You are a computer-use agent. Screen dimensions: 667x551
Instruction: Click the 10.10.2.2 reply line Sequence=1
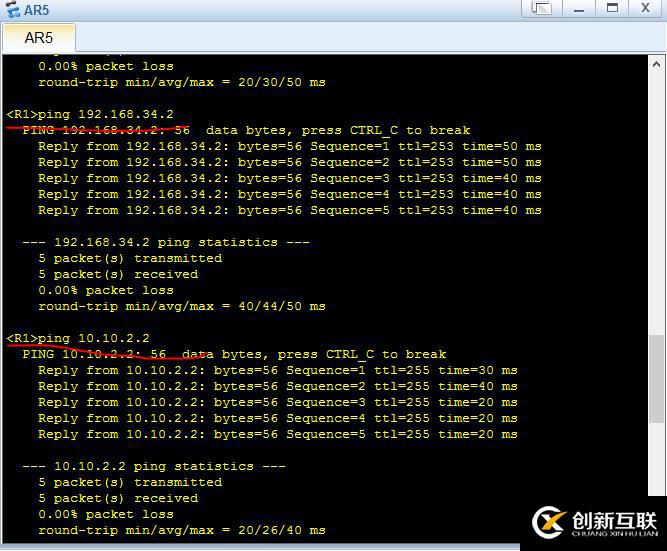click(278, 371)
